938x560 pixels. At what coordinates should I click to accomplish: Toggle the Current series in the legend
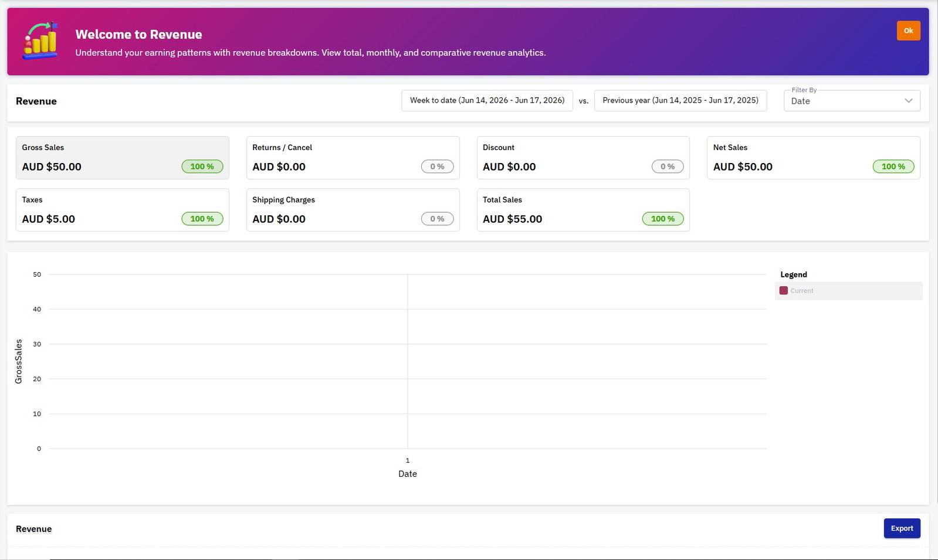pyautogui.click(x=848, y=291)
